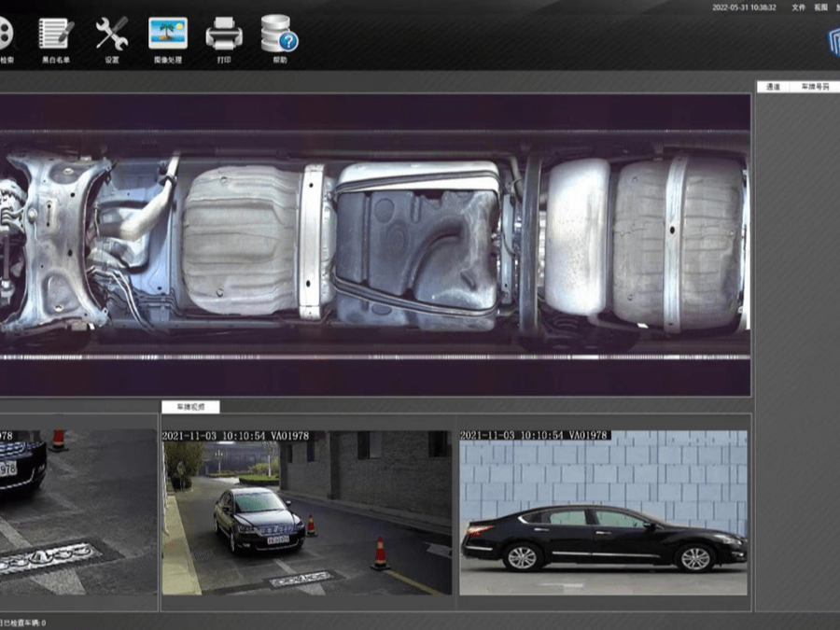Click the checked vehicles count status text
This screenshot has width=840, height=630.
point(22,623)
